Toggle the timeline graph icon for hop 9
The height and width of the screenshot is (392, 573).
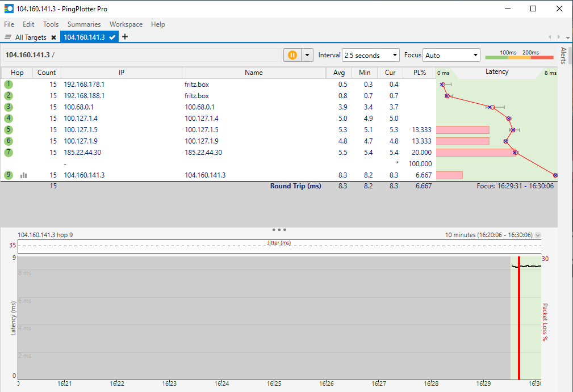point(24,175)
